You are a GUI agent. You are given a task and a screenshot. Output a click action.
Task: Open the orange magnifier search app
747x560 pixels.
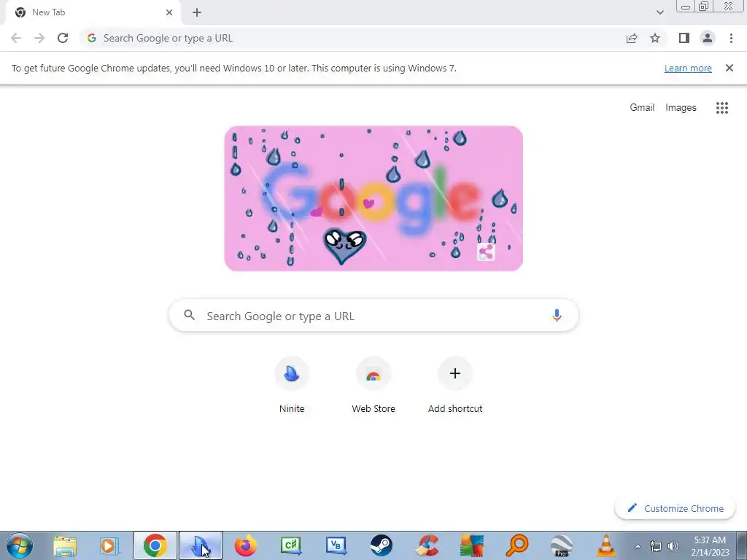click(517, 545)
